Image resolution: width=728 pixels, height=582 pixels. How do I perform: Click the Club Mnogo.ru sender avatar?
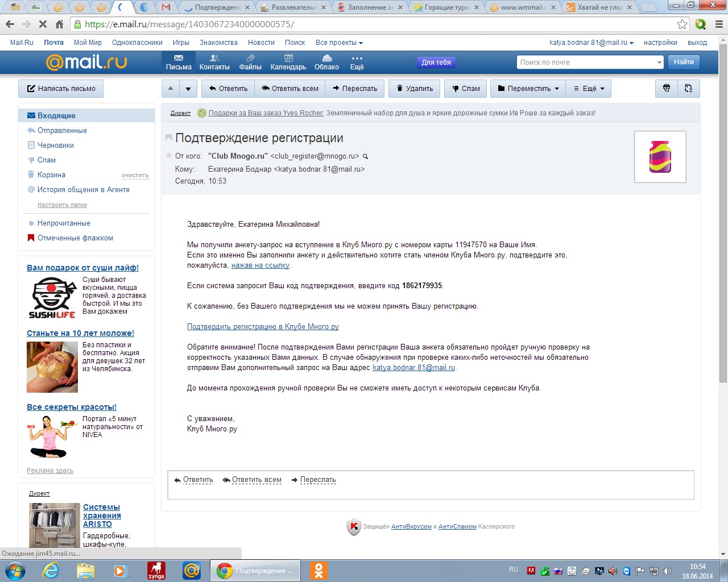(x=660, y=157)
